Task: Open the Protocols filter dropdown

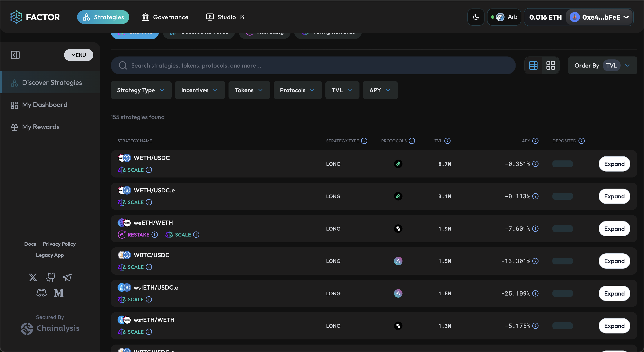Action: [x=297, y=90]
